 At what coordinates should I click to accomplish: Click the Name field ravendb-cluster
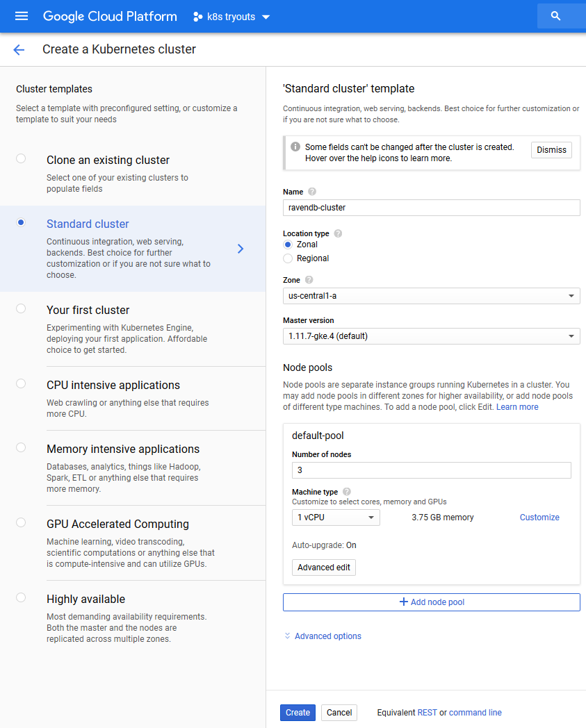click(431, 208)
